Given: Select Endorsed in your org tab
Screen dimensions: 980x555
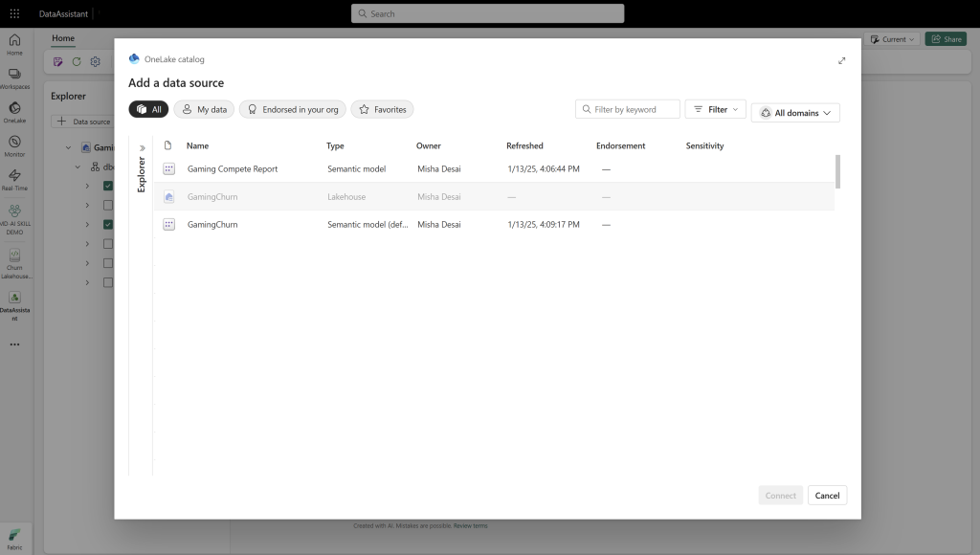Looking at the screenshot, I should [293, 109].
